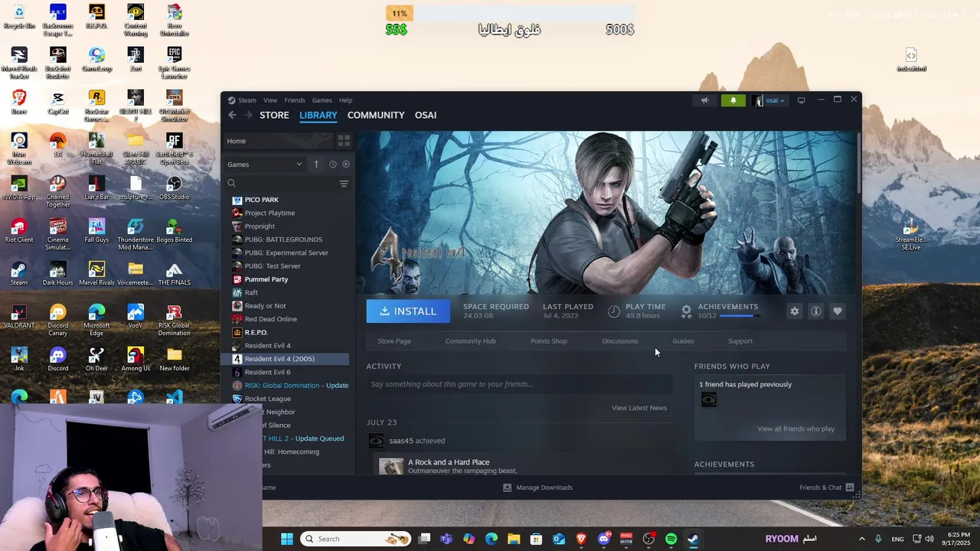
Task: Expand the Games filter dropdown
Action: coord(265,165)
